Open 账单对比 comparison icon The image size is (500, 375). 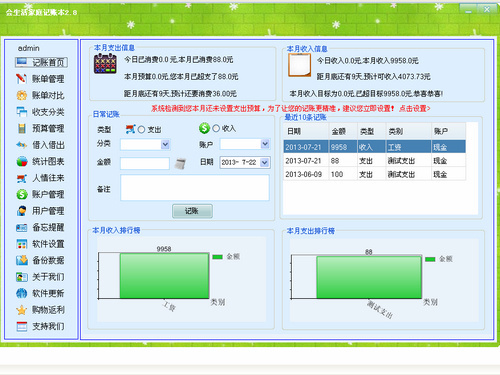tap(22, 95)
